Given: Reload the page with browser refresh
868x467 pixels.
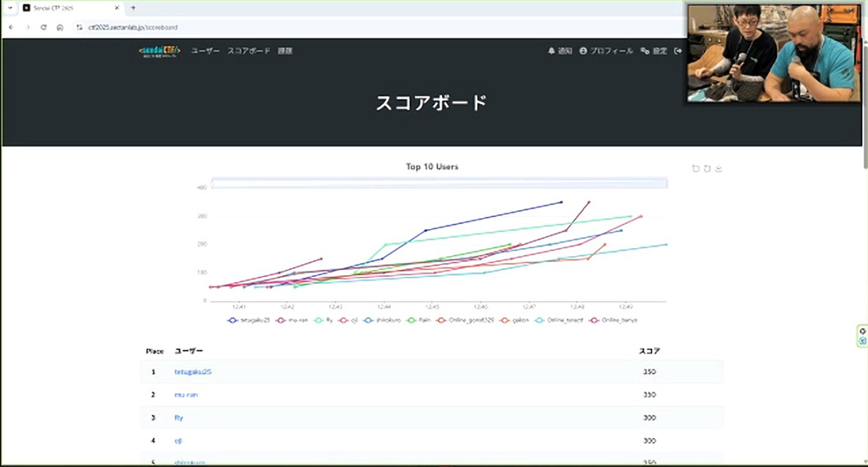Looking at the screenshot, I should pos(43,27).
